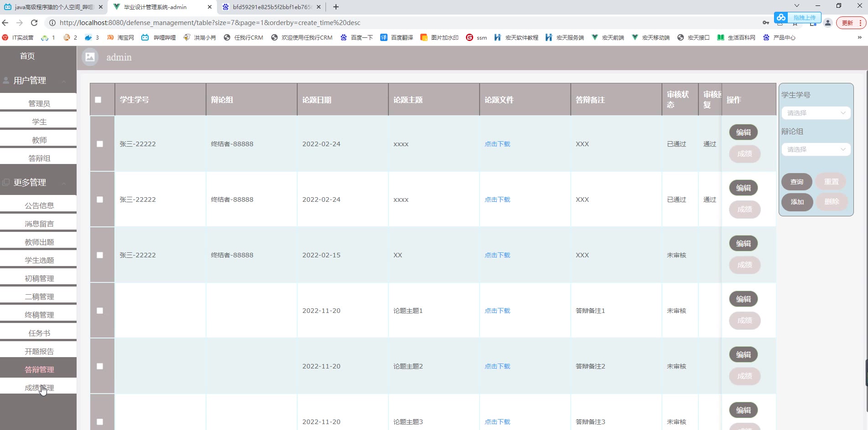Select the checkbox for 论题主题1 row

[x=100, y=311]
